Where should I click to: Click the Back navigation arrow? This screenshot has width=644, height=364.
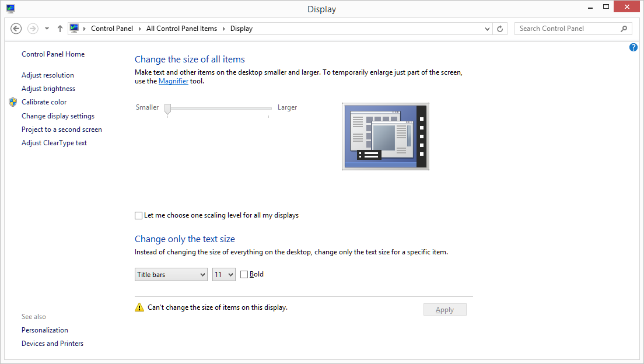click(x=16, y=29)
